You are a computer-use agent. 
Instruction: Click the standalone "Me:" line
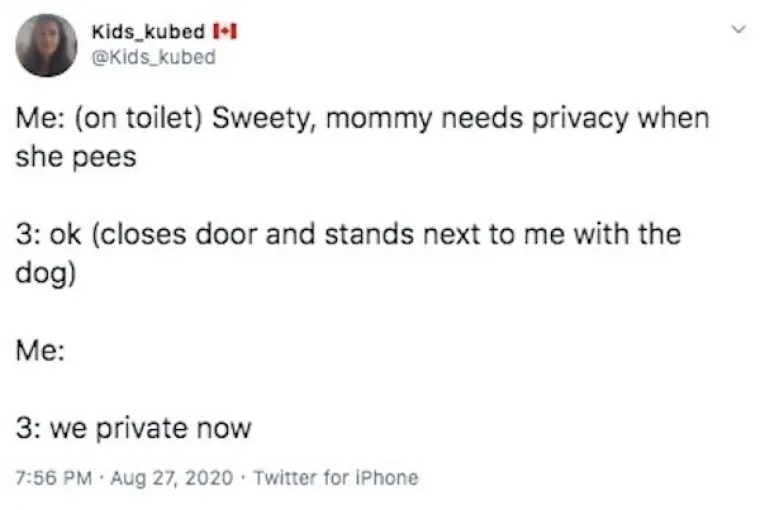(x=40, y=352)
